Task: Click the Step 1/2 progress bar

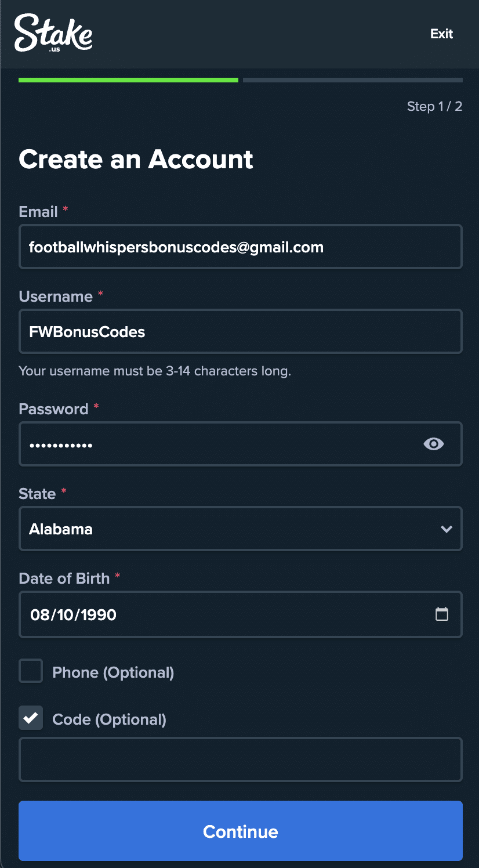Action: (x=241, y=79)
